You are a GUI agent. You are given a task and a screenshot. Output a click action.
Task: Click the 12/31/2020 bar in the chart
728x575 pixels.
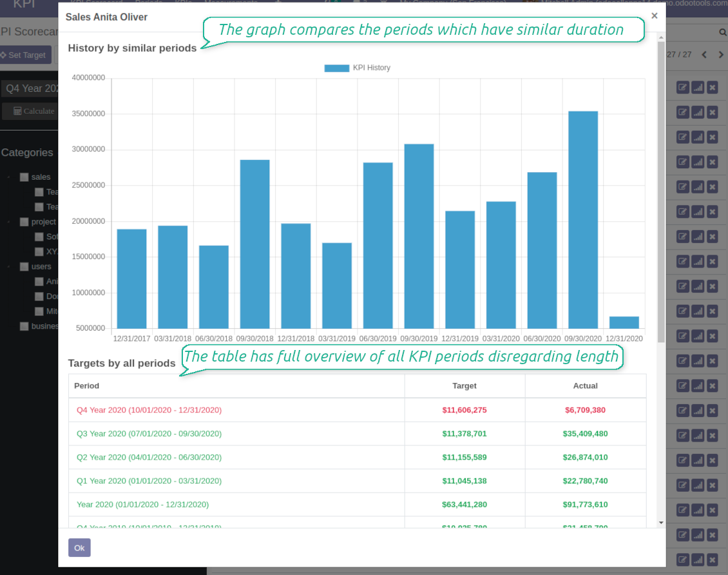(x=624, y=322)
